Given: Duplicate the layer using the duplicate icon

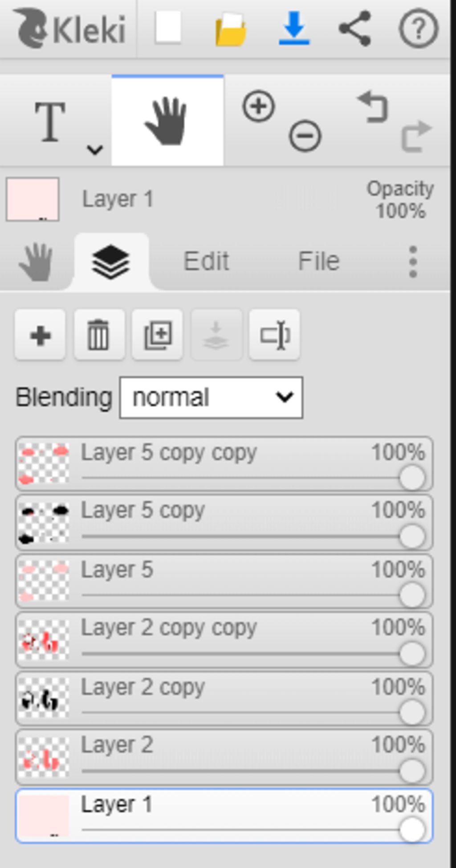Looking at the screenshot, I should click(158, 335).
